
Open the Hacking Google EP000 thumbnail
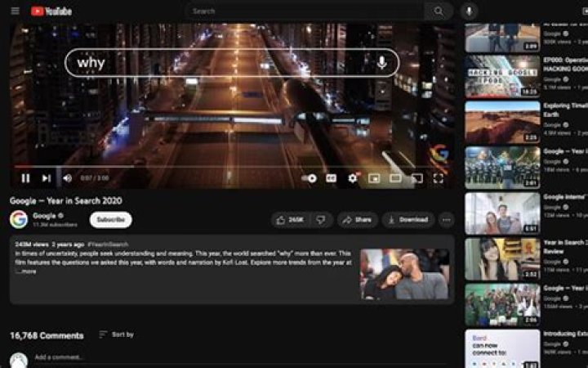point(502,77)
